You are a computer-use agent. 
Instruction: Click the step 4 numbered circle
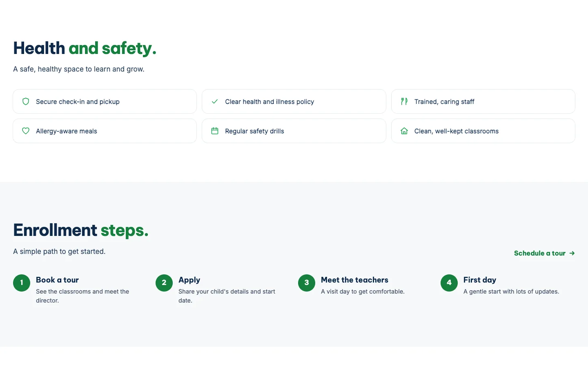(x=449, y=283)
